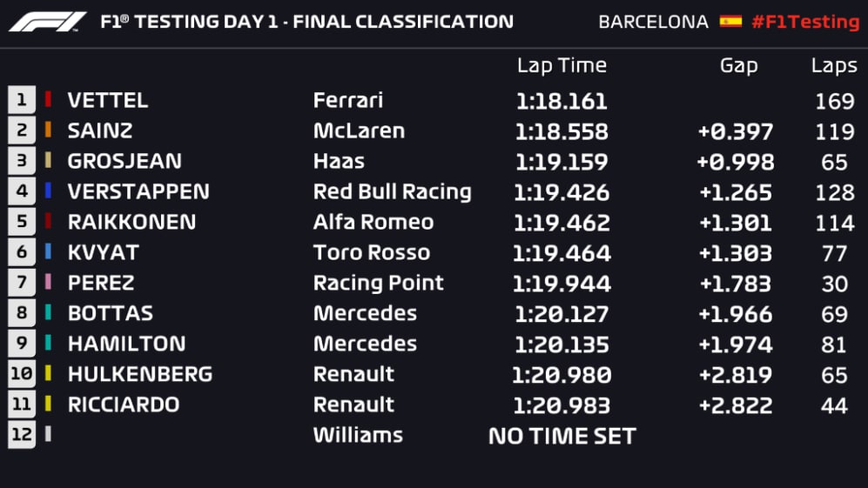
Task: Click the Lap Time column header
Action: [562, 65]
